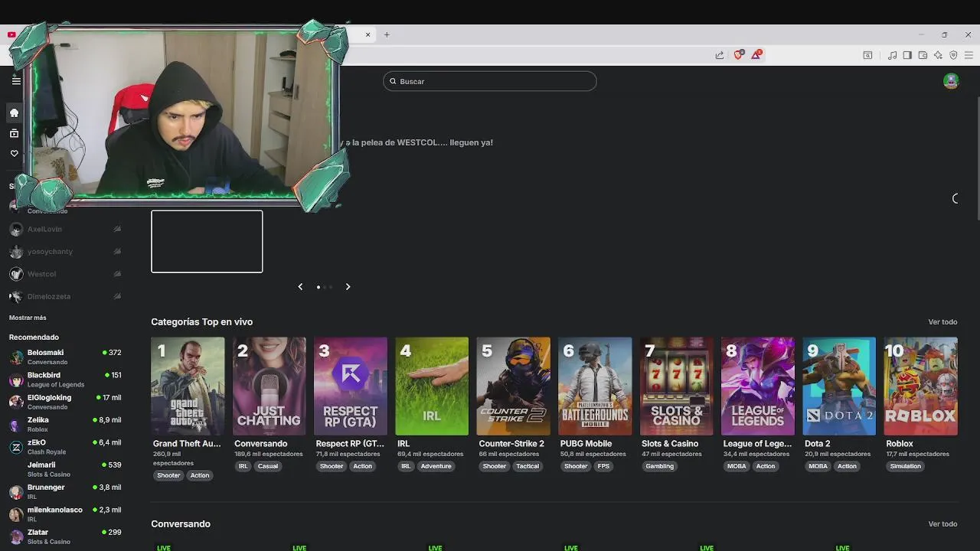The width and height of the screenshot is (980, 551).
Task: Select the MOBA tag under Dota 2
Action: (818, 466)
